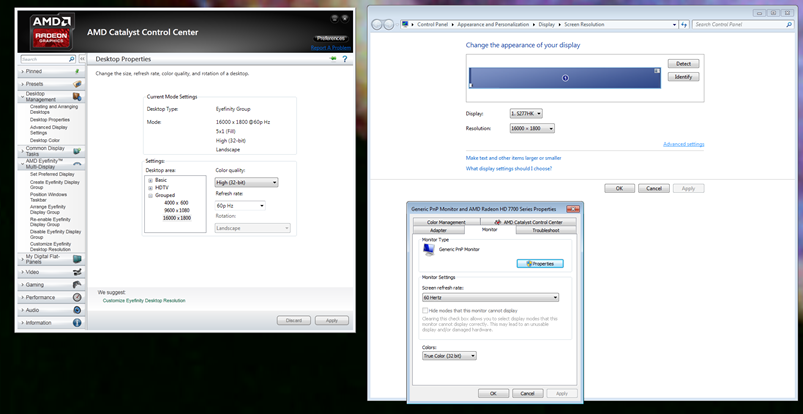
Task: Click OK in Generic PnP Monitor Properties dialog
Action: (493, 394)
